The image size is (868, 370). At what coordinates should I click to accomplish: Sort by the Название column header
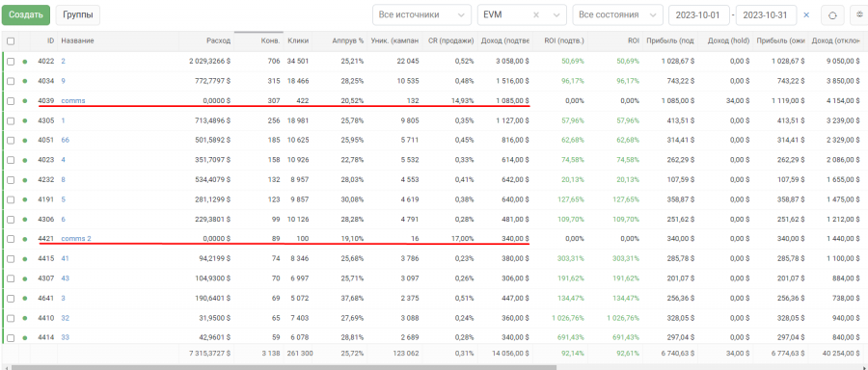[x=77, y=40]
